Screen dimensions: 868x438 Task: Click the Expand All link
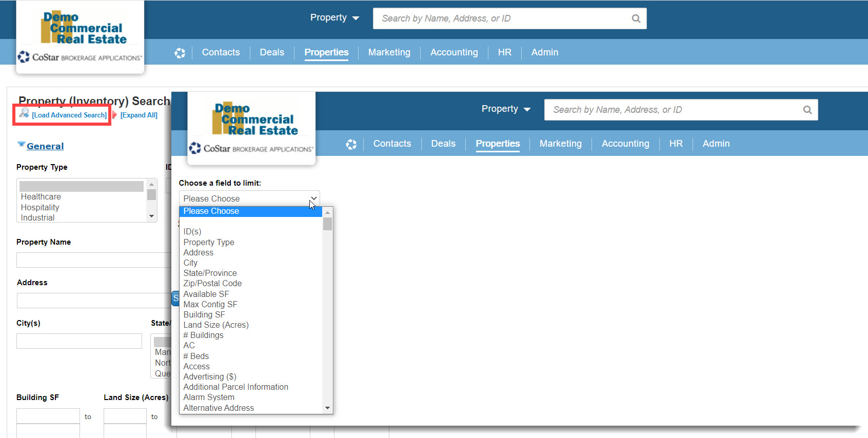[x=139, y=115]
